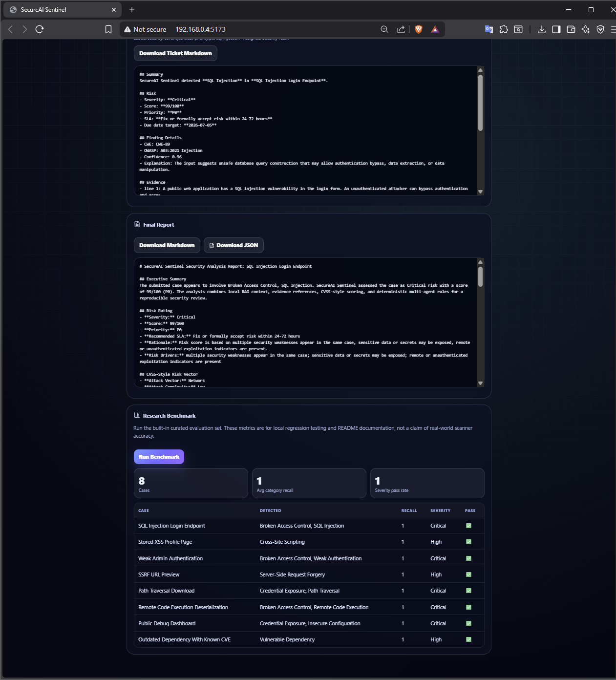616x680 pixels.
Task: Click Download Ticket Markdown button
Action: 175,53
